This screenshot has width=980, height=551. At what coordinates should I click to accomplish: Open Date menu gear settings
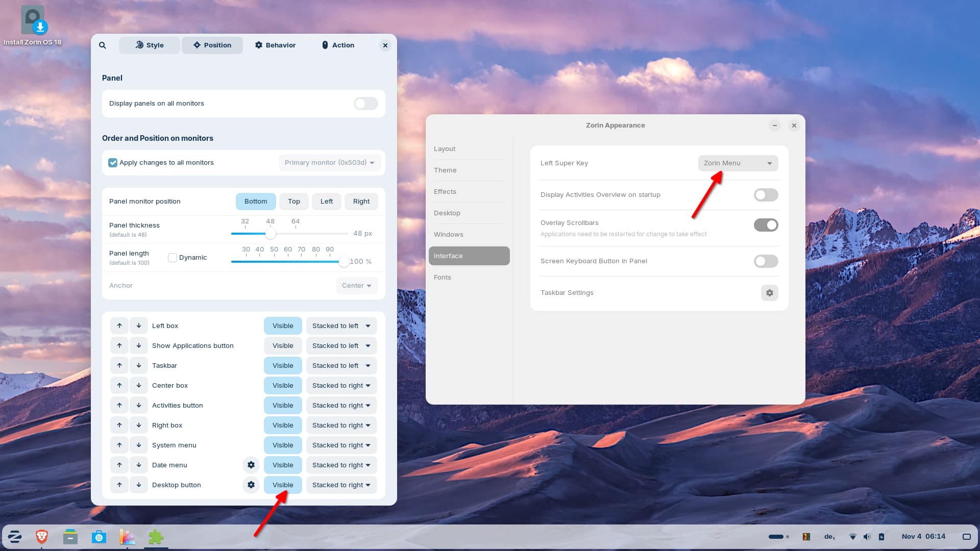pos(251,465)
